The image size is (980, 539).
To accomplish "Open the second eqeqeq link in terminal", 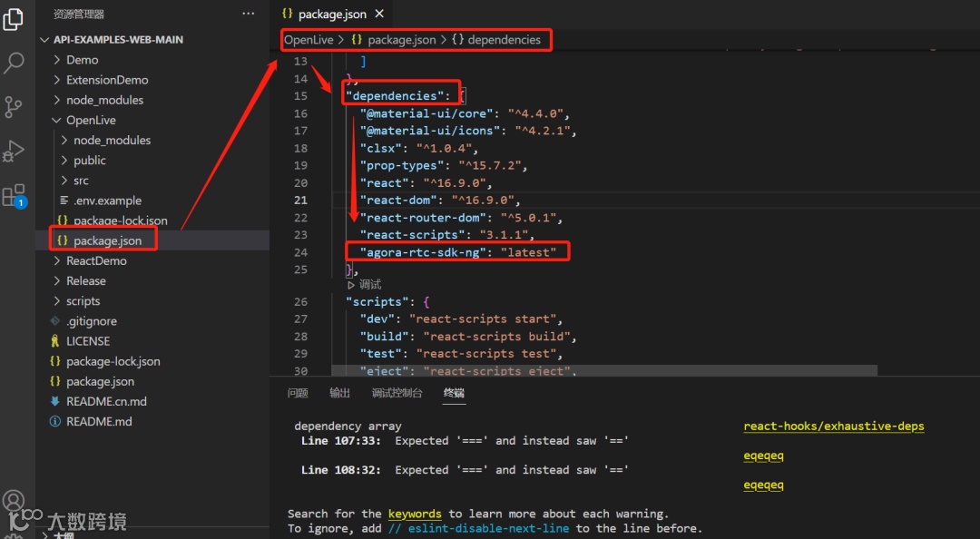I will click(x=763, y=485).
